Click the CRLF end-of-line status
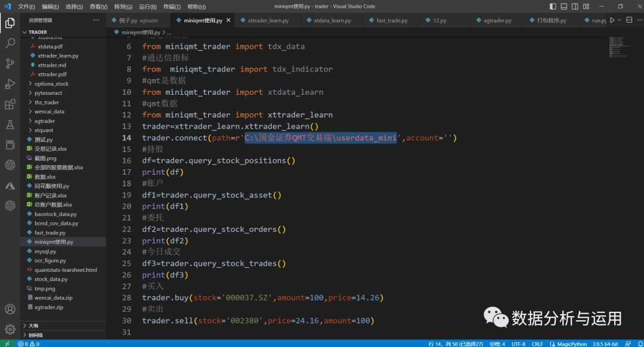This screenshot has width=644, height=347. click(x=537, y=343)
